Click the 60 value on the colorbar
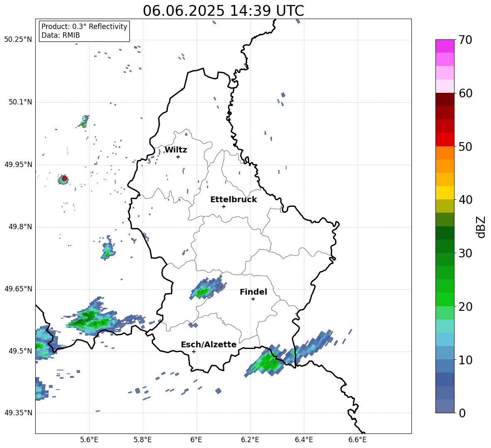The height and width of the screenshot is (448, 491). pos(465,93)
